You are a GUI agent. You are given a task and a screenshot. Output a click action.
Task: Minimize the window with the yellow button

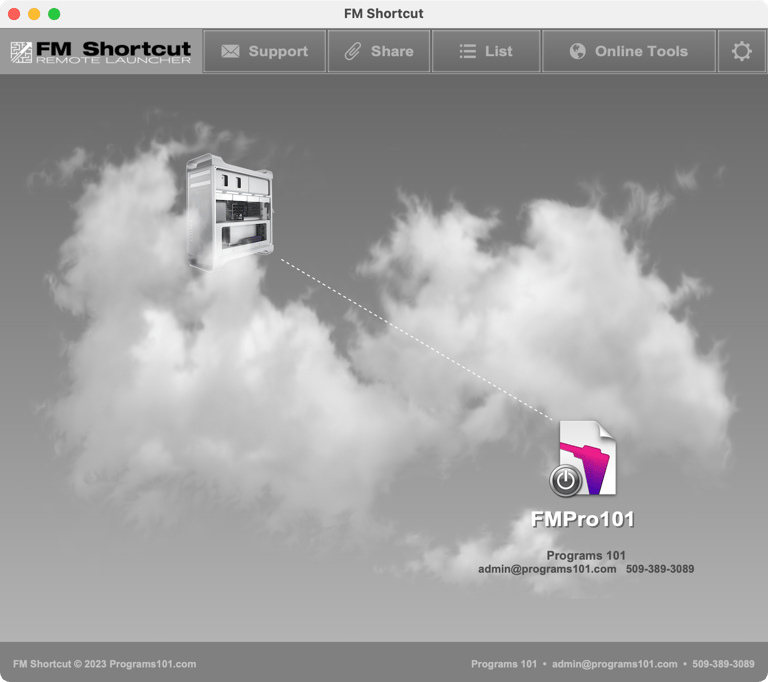(x=34, y=14)
